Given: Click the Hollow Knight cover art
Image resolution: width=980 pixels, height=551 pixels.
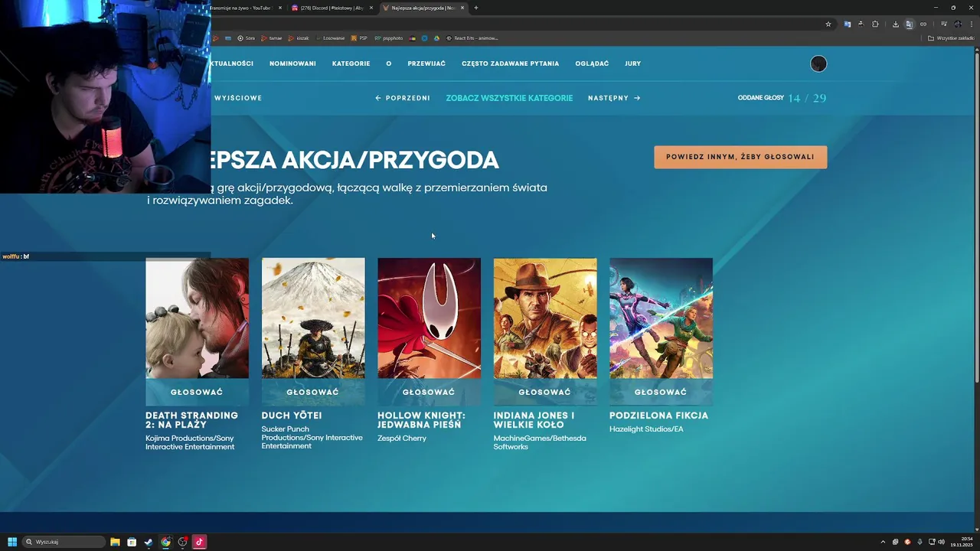Looking at the screenshot, I should [x=429, y=318].
